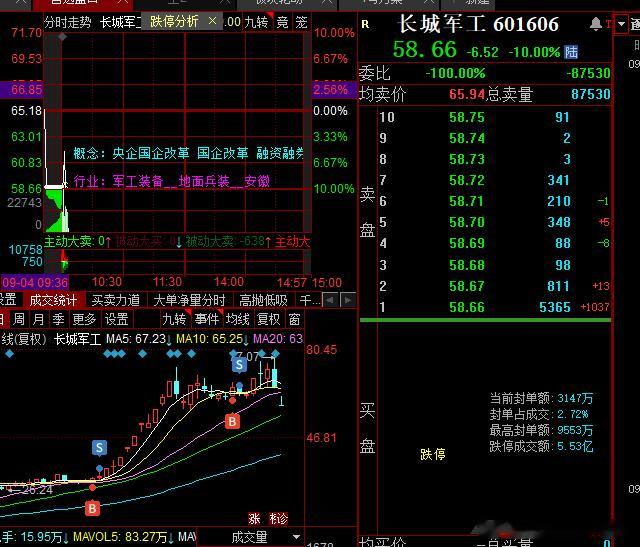Click sell level 1 volume 5365
Viewport: 640px width, 547px height.
click(555, 307)
